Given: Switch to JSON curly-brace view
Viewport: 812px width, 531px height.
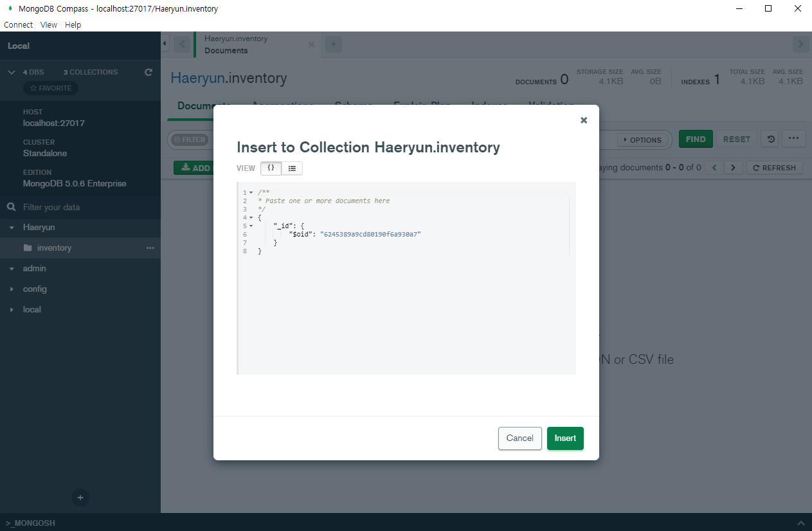Looking at the screenshot, I should click(x=271, y=168).
